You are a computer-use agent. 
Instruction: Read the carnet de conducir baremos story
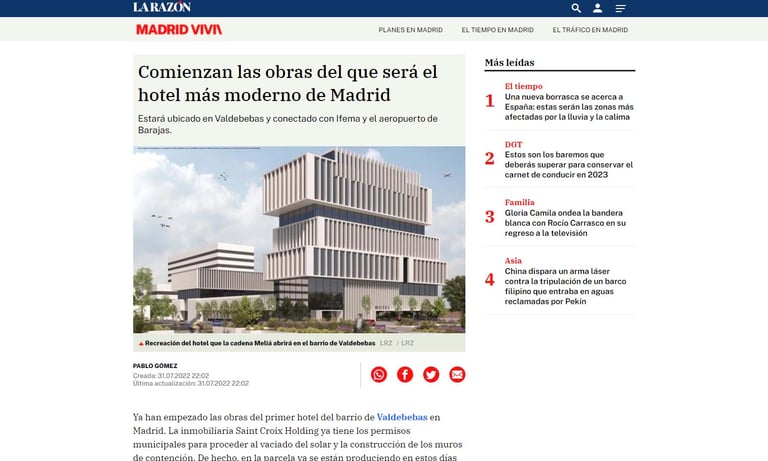click(x=569, y=165)
